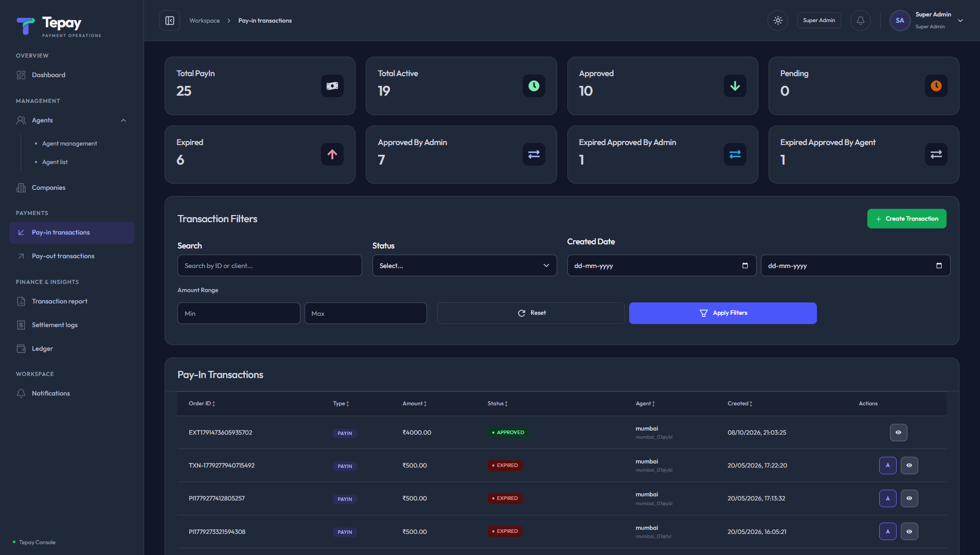The height and width of the screenshot is (555, 980).
Task: Collapse the Agents sidebar group
Action: point(72,120)
